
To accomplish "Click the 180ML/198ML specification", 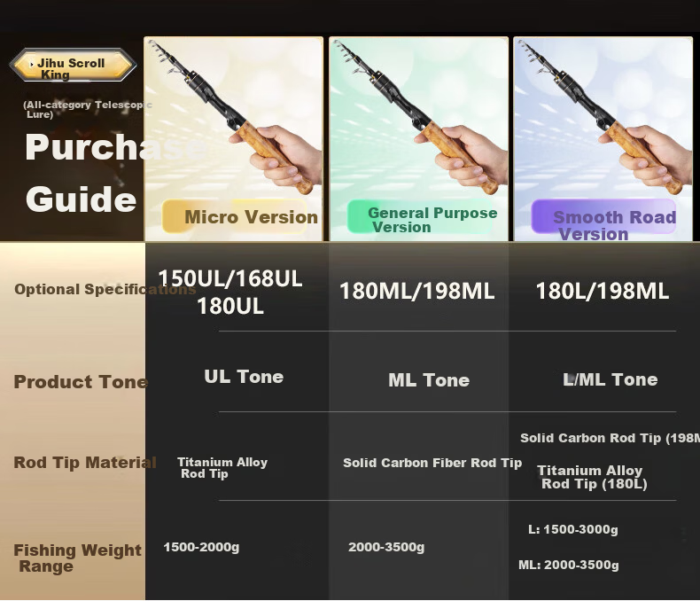I will [x=417, y=291].
